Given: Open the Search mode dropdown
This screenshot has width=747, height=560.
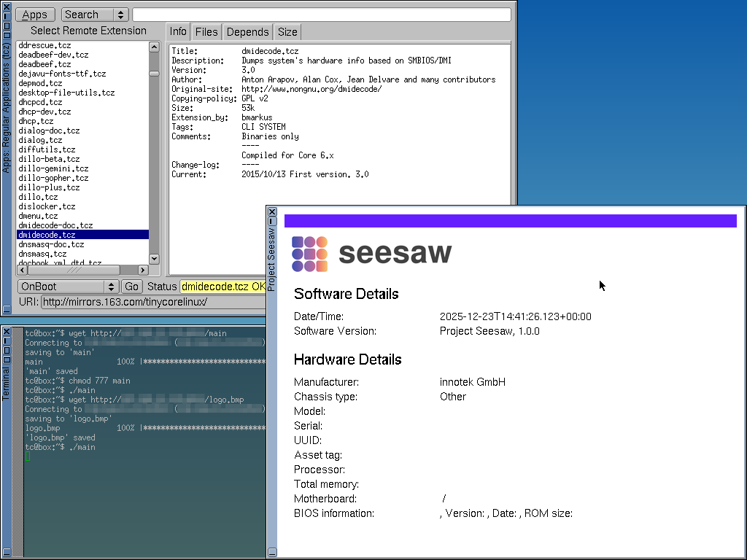Looking at the screenshot, I should pyautogui.click(x=95, y=15).
